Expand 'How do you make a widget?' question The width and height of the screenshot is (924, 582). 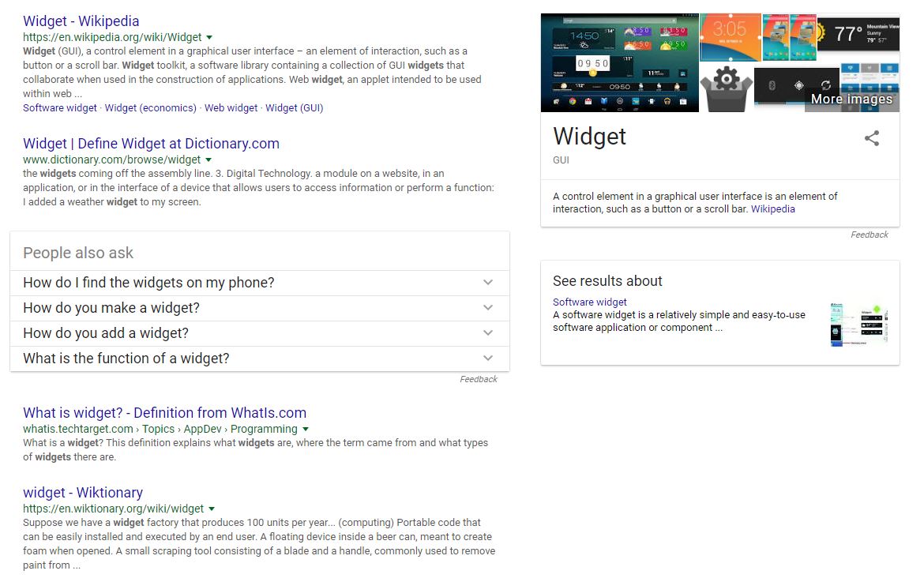pos(260,308)
